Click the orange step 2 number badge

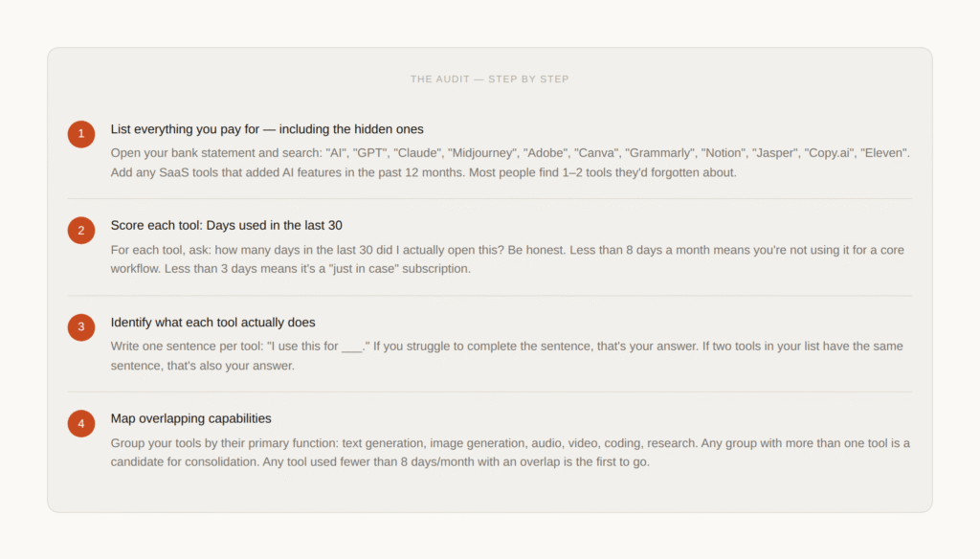(x=81, y=231)
